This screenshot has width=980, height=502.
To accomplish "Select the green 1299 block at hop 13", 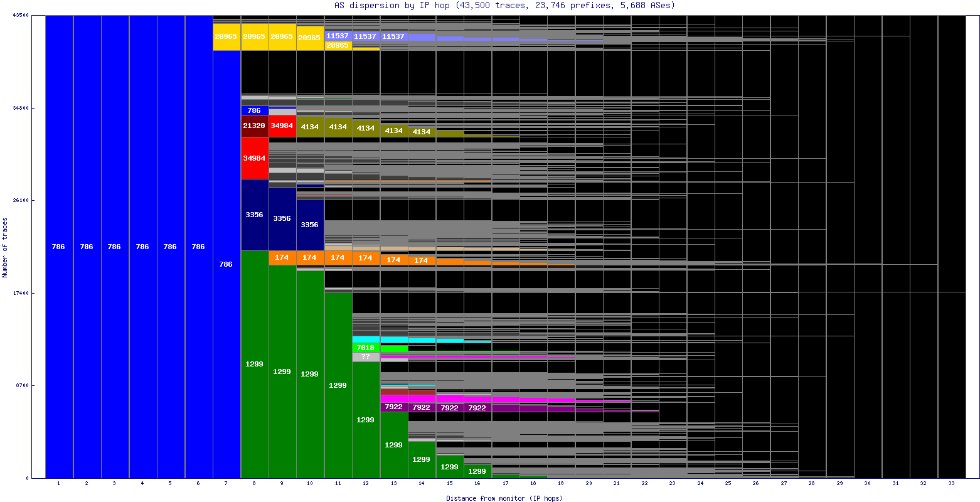I will tap(394, 445).
